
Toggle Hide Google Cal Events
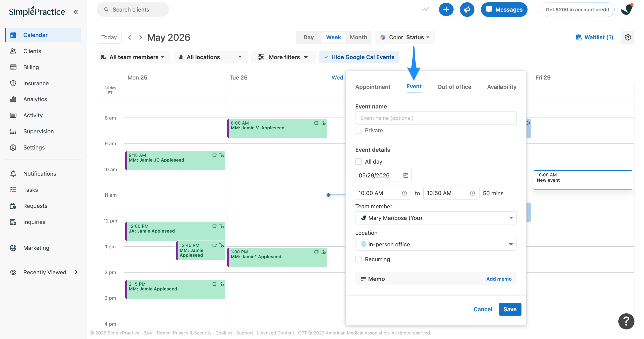pyautogui.click(x=359, y=57)
